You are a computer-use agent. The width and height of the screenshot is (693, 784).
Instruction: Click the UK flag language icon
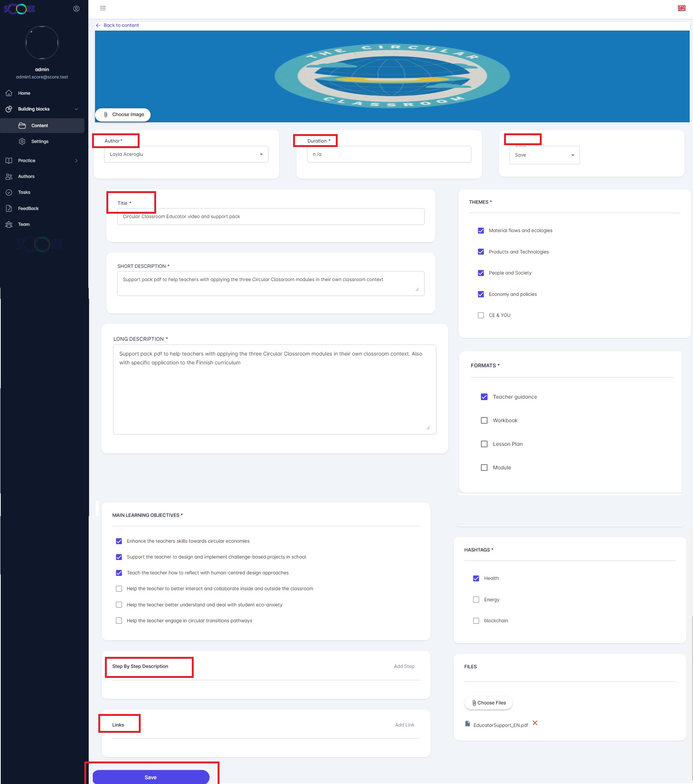click(x=681, y=8)
